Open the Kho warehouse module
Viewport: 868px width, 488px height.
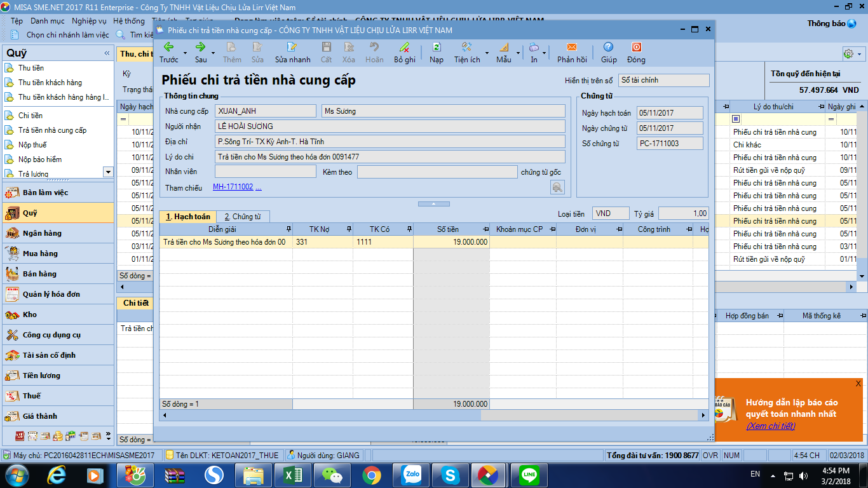click(57, 315)
